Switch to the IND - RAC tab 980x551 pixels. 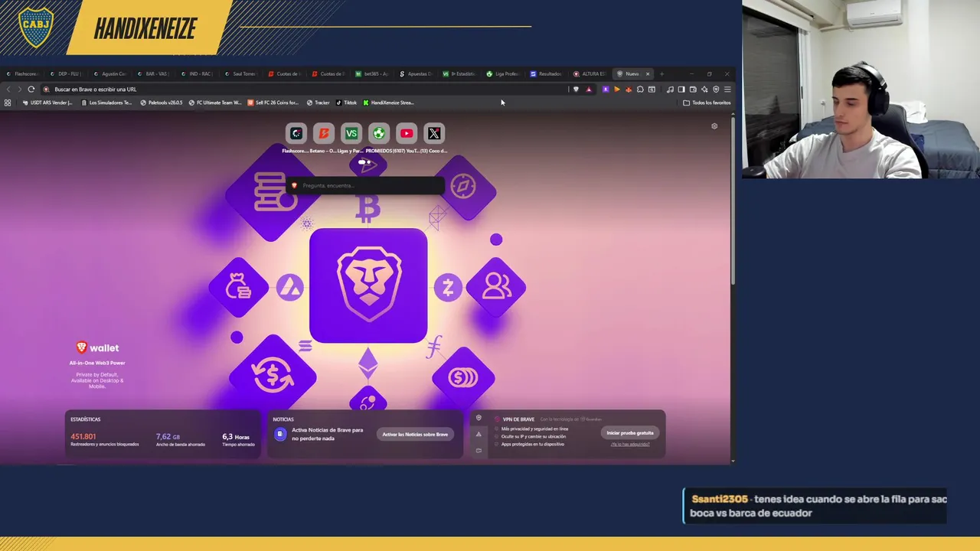pos(198,74)
